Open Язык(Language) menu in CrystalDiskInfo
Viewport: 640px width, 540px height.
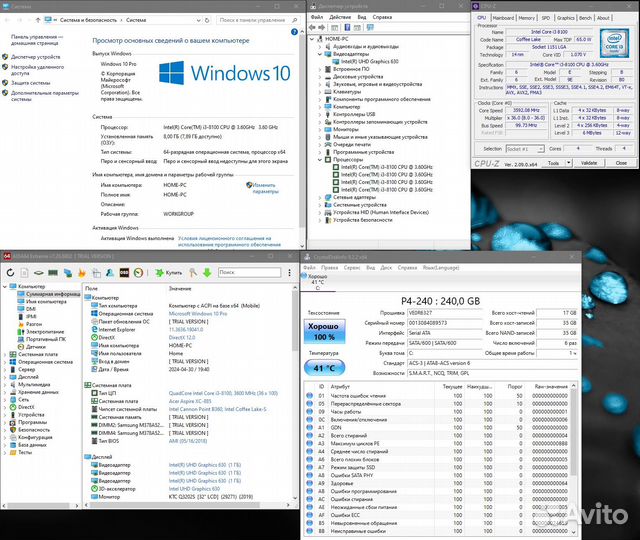coord(441,268)
